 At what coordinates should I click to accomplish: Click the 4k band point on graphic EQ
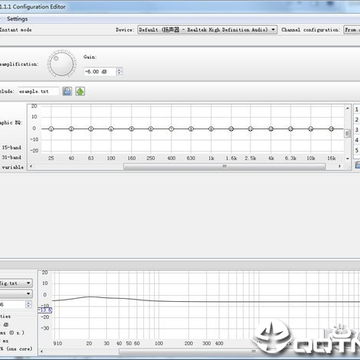coord(271,129)
